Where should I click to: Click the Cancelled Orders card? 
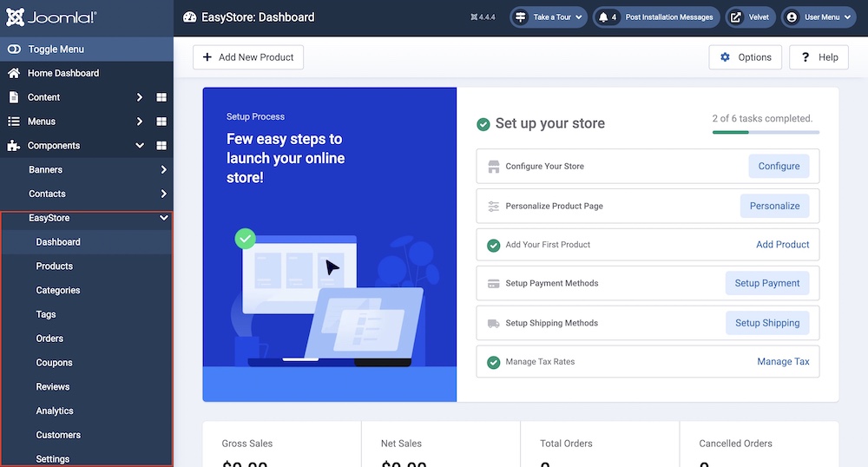(759, 444)
